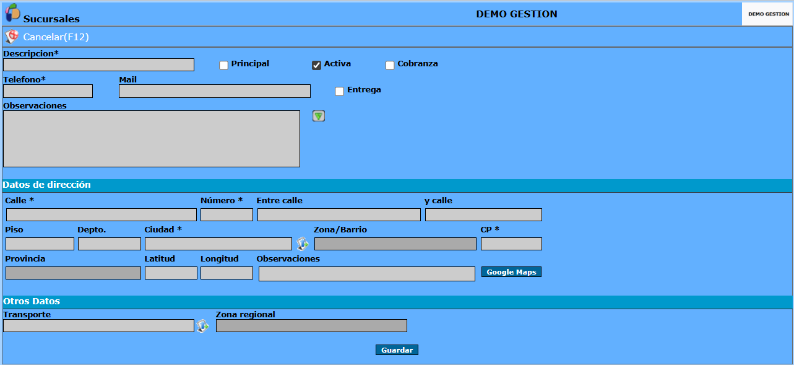Click the Zona regional field
Screen dimensions: 794x365
[311, 326]
